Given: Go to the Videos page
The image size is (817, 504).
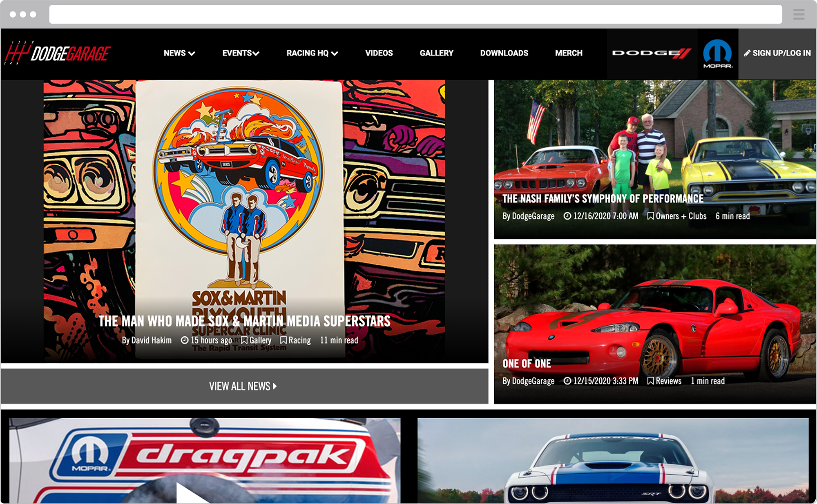Looking at the screenshot, I should tap(379, 53).
